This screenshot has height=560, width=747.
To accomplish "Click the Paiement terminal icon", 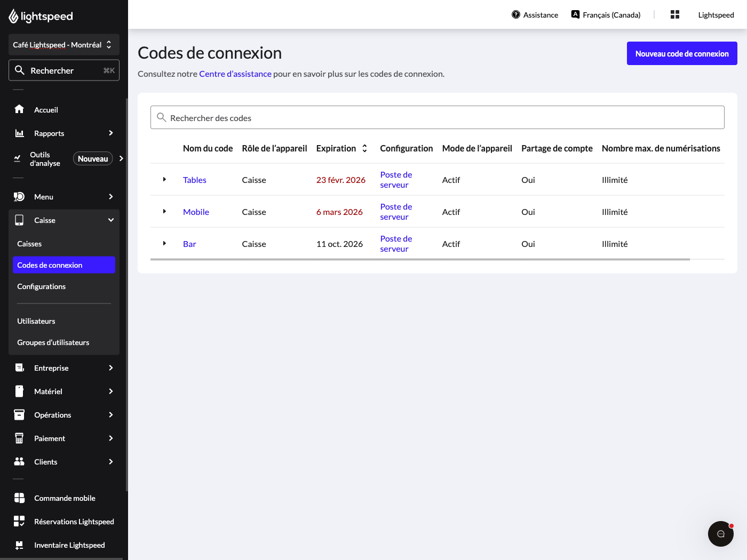I will pyautogui.click(x=19, y=438).
